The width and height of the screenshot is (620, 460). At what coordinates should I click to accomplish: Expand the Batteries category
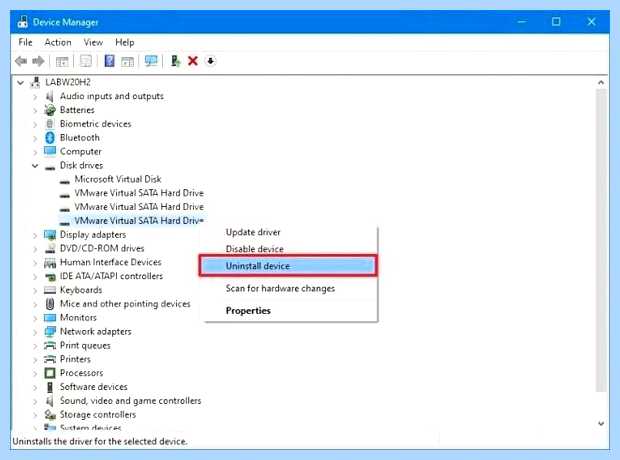pyautogui.click(x=35, y=110)
